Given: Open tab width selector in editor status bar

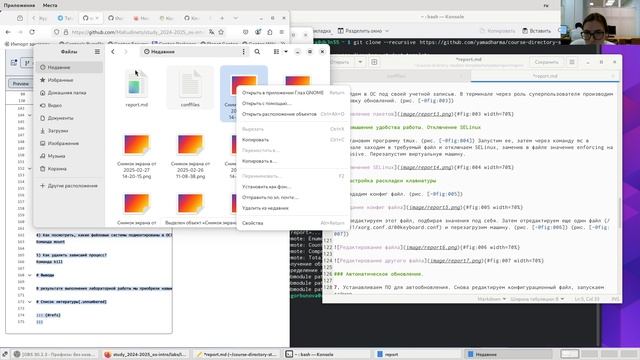Looking at the screenshot, I should [x=537, y=299].
